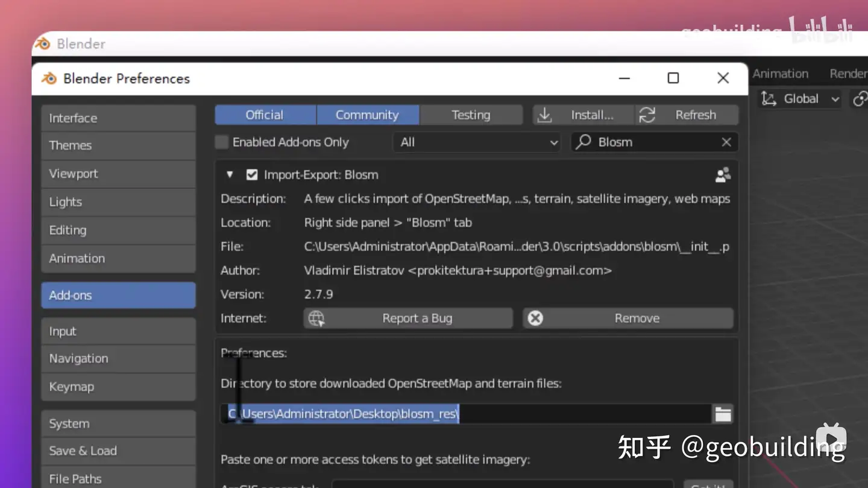Open the File Paths preferences section
The image size is (868, 488).
118,478
